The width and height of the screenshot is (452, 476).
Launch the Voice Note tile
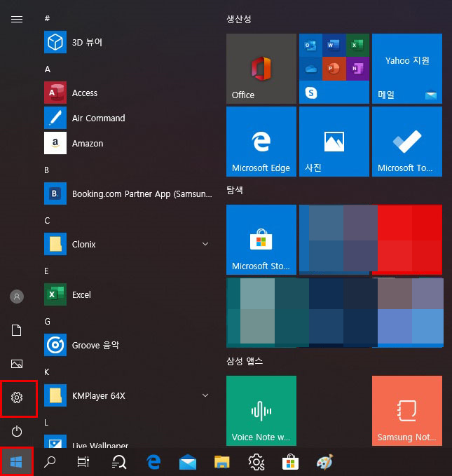click(261, 411)
